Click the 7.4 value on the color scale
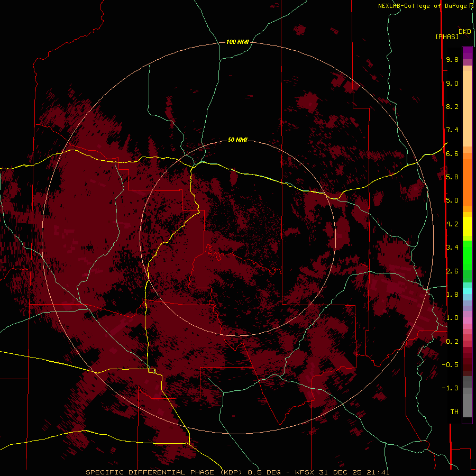The image size is (476, 476). pyautogui.click(x=452, y=130)
